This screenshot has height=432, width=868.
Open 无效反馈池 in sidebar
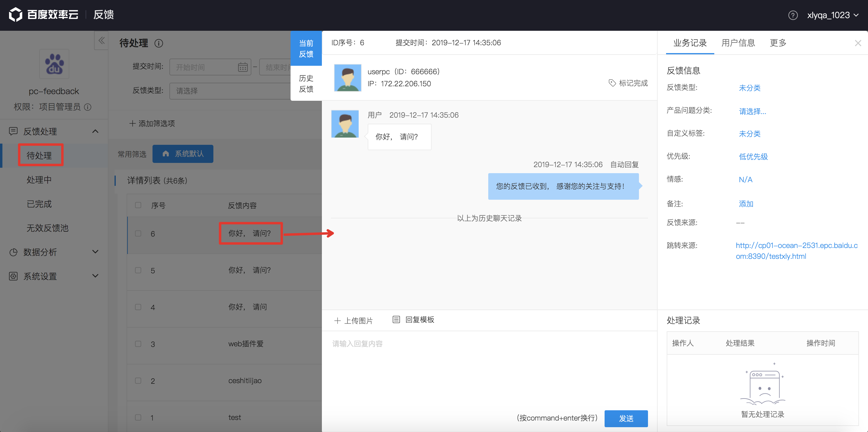(48, 228)
